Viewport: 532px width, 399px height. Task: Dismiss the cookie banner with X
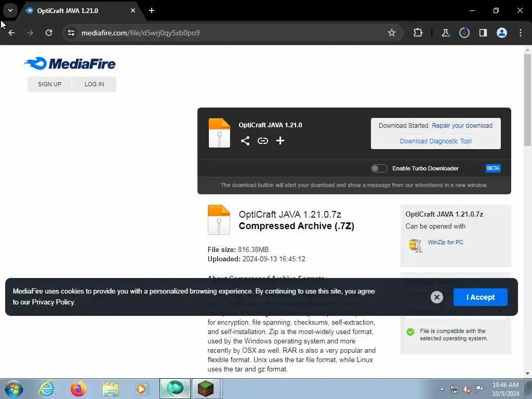point(436,297)
